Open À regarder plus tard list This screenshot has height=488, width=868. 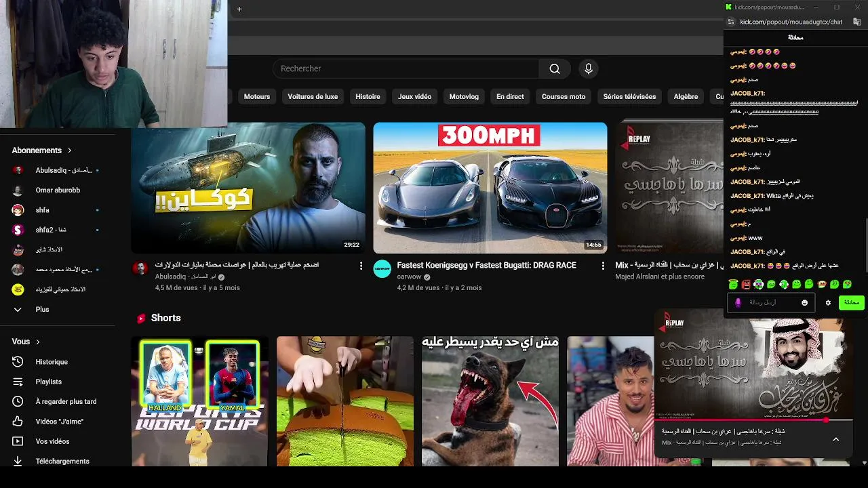(66, 401)
